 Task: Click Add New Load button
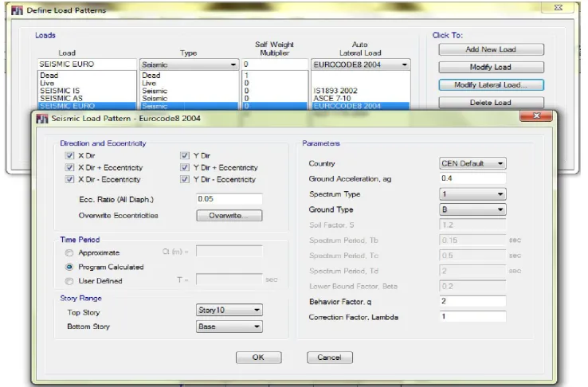(x=492, y=49)
